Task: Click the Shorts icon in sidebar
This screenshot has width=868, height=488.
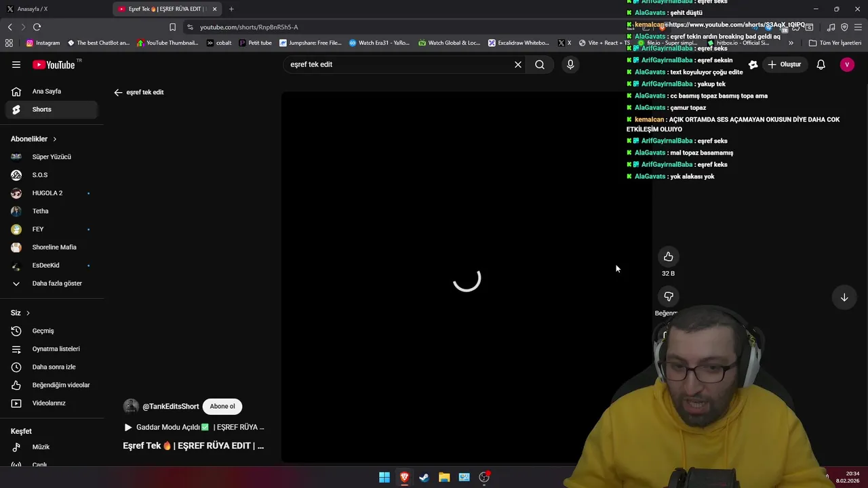Action: tap(16, 109)
